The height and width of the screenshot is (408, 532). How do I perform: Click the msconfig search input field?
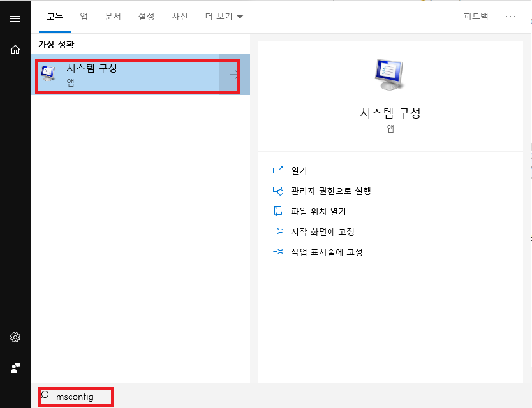77,396
